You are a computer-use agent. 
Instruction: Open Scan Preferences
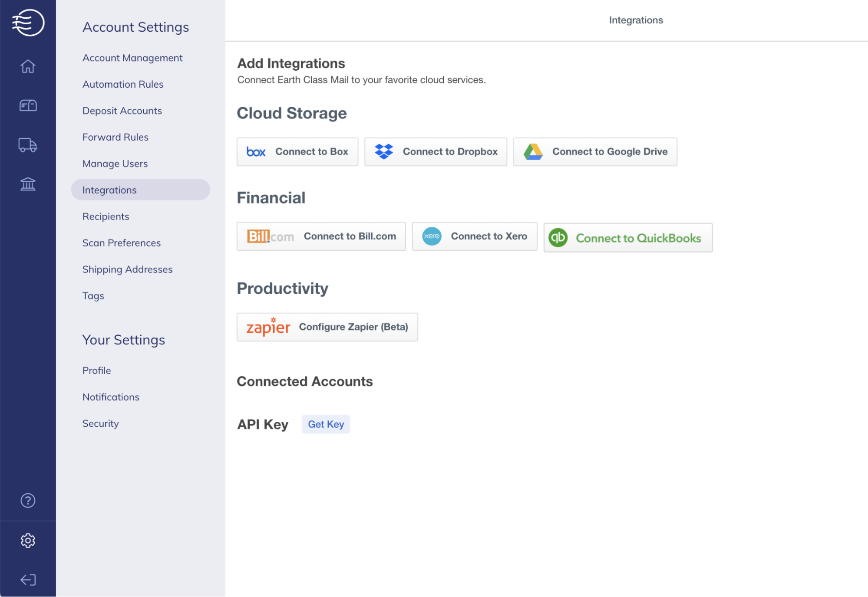(122, 243)
